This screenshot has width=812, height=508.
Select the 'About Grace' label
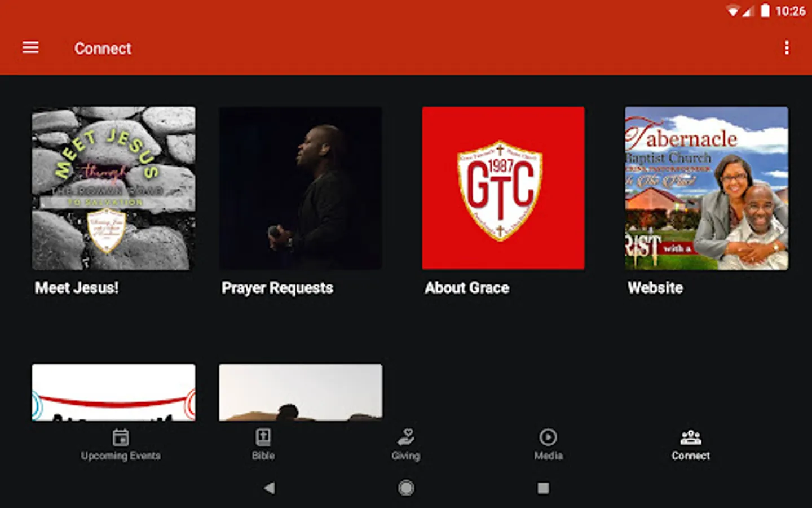pyautogui.click(x=467, y=288)
